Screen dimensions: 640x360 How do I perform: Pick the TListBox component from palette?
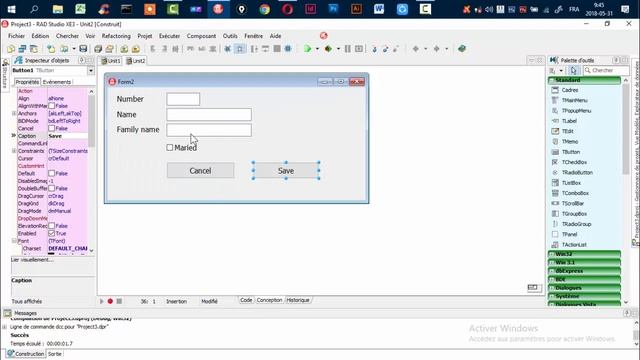click(x=571, y=183)
